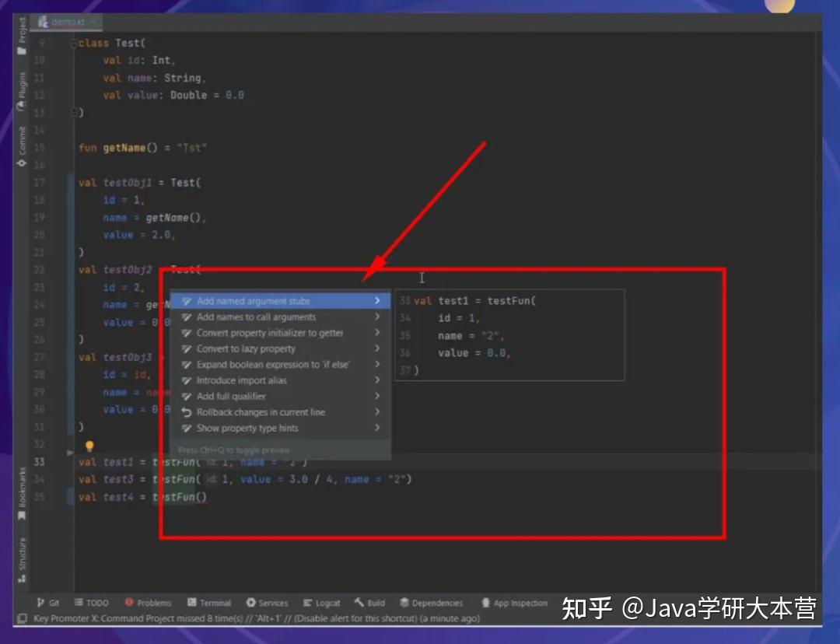Image resolution: width=840 pixels, height=644 pixels.
Task: Open the Git tool window
Action: (x=48, y=601)
